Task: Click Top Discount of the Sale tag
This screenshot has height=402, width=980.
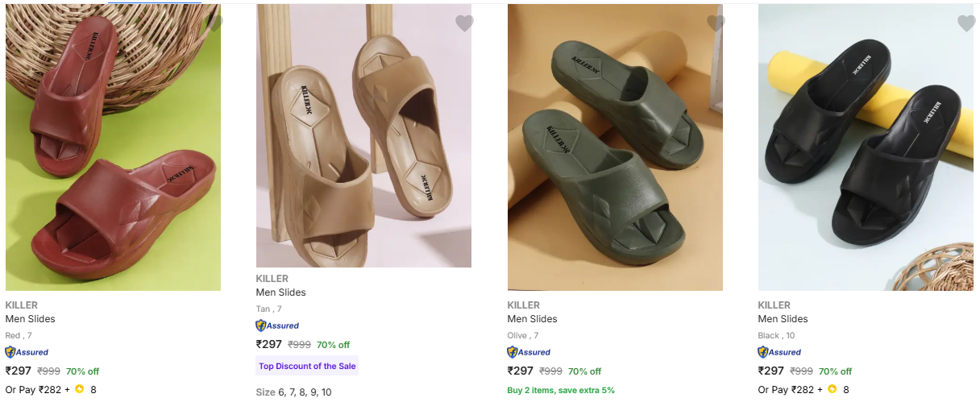Action: click(307, 366)
